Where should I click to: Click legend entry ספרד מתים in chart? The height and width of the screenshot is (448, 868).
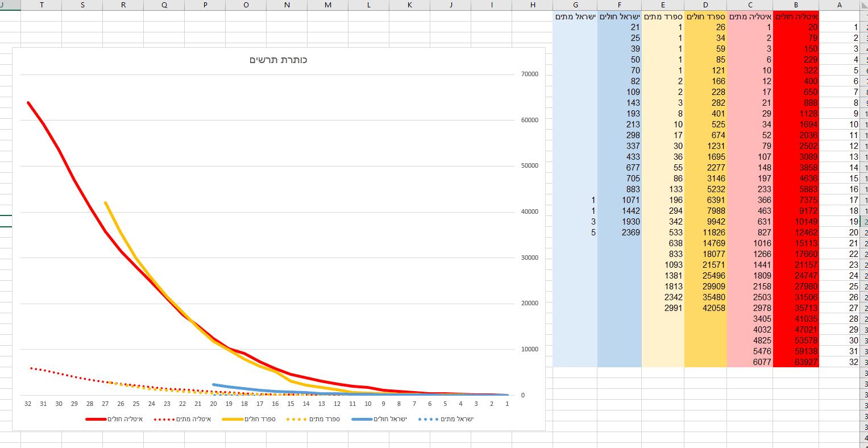coord(314,419)
